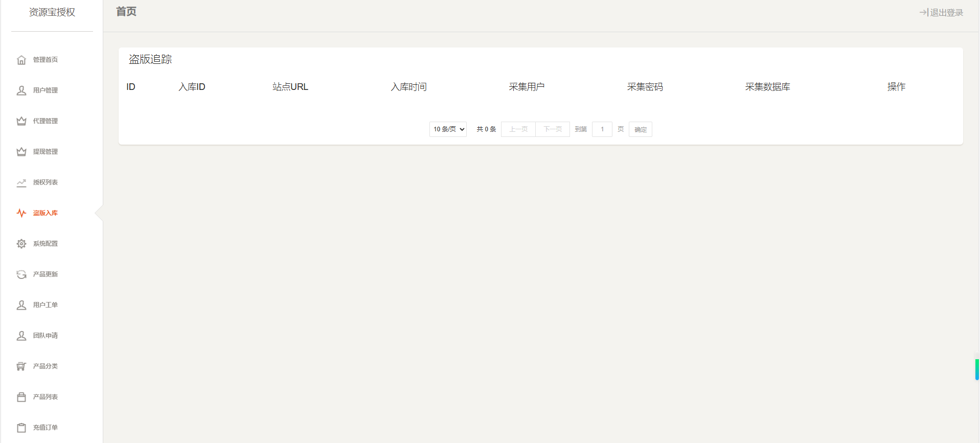The image size is (980, 443).
Task: Click the crown icon for 代理管理
Action: 21,121
